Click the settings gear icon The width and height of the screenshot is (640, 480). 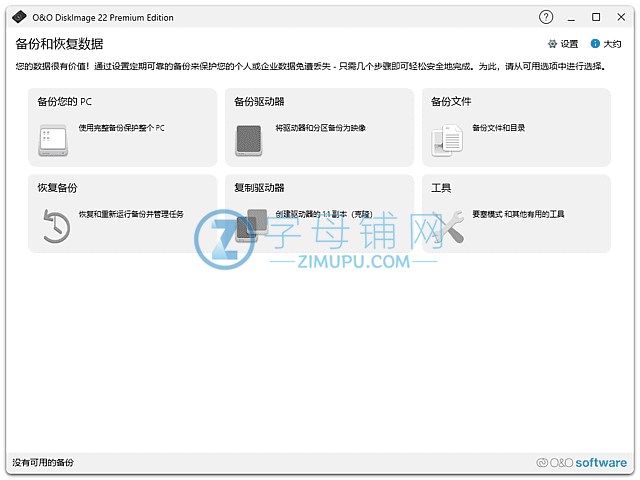(x=552, y=44)
